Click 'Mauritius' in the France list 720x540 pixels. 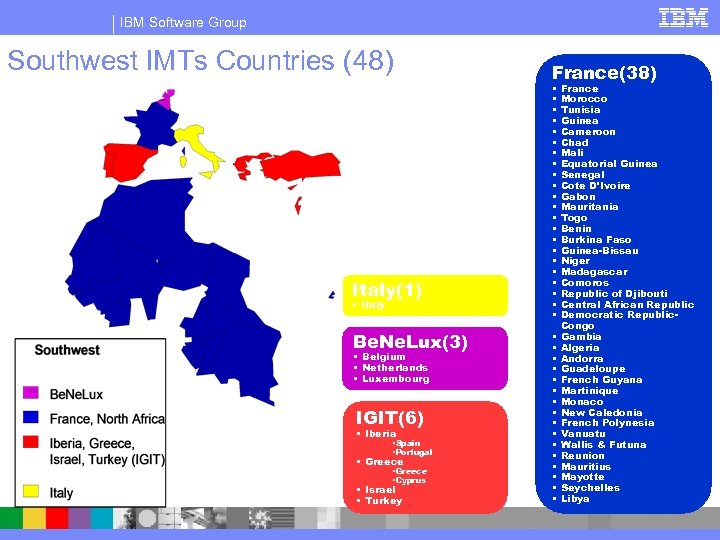(586, 467)
